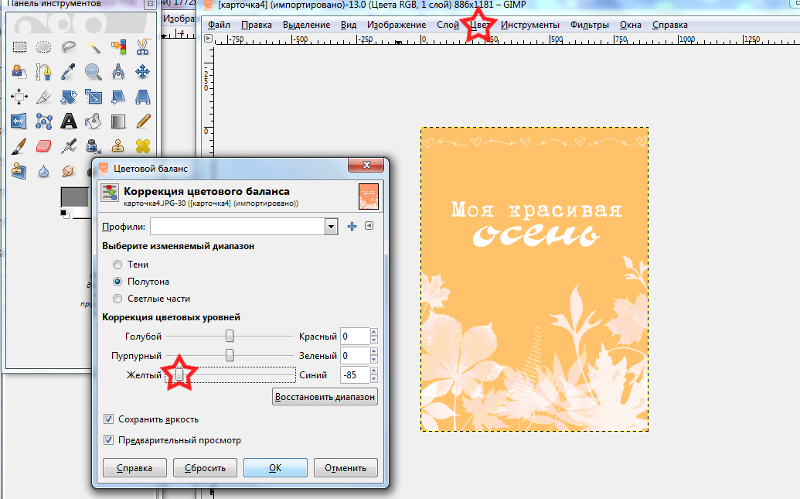Select the Free Select lasso tool
This screenshot has height=499, width=800.
click(68, 47)
